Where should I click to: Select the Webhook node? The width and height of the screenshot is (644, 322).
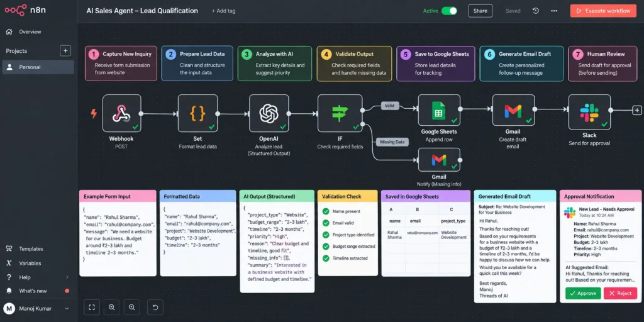[121, 113]
